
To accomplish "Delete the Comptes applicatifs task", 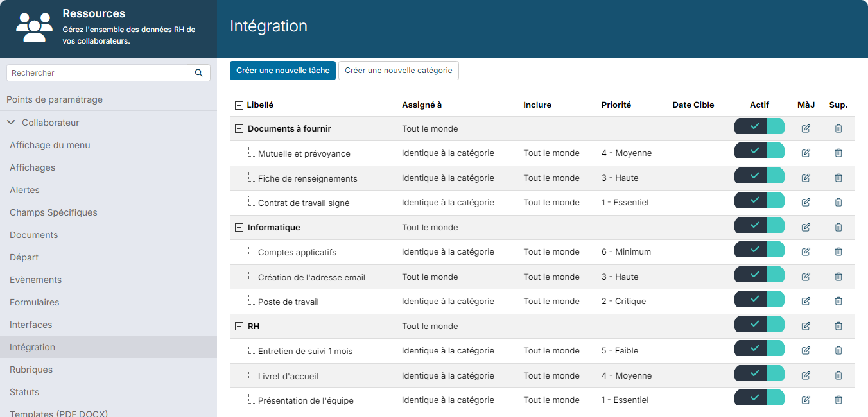I will (x=838, y=251).
